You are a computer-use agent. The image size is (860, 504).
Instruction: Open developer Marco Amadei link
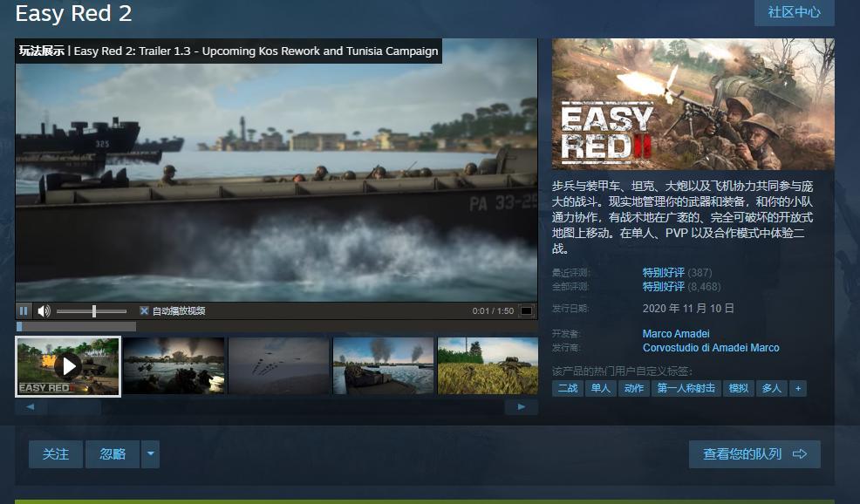(x=676, y=333)
